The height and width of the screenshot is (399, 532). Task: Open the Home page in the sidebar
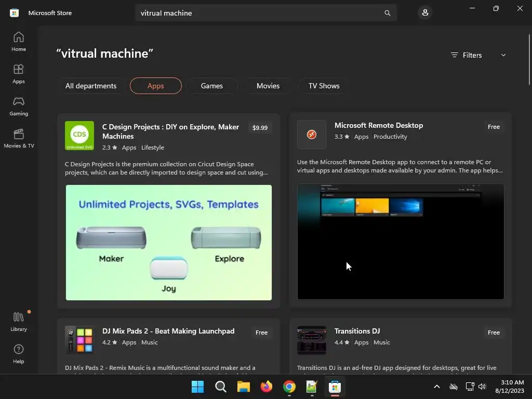click(19, 42)
